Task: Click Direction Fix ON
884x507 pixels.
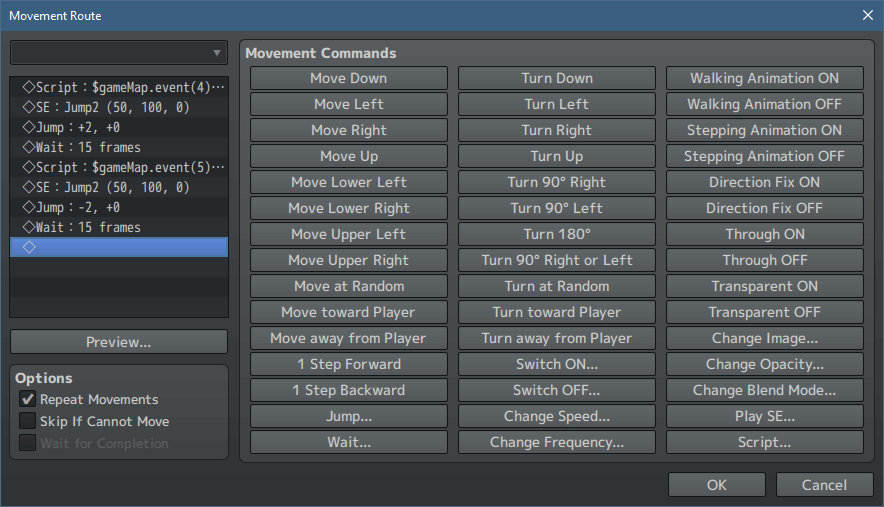Action: click(765, 182)
